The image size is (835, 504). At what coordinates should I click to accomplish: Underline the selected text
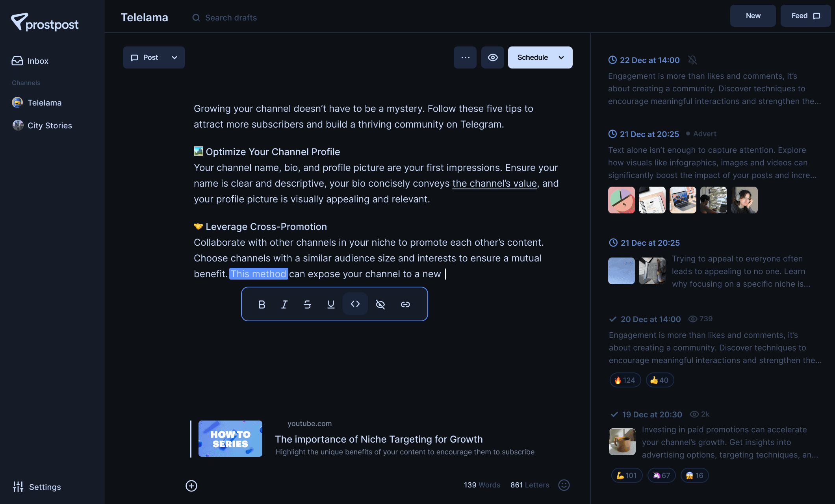coord(331,304)
